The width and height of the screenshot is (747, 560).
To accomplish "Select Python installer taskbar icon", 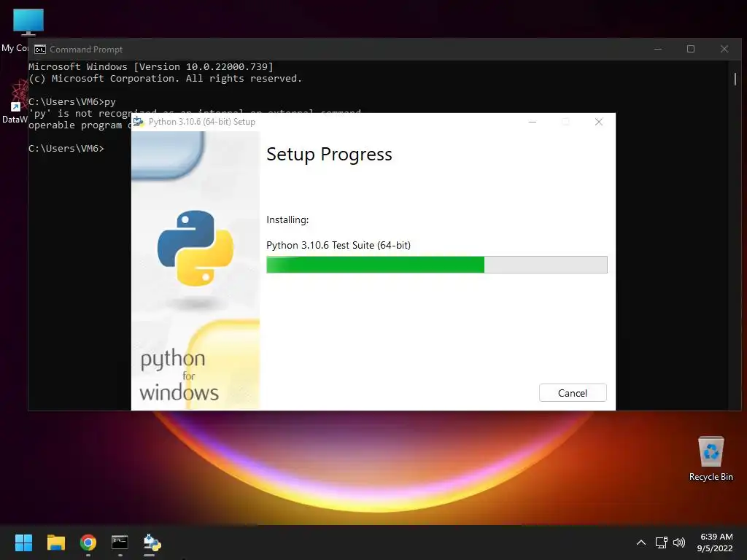I will click(x=152, y=542).
